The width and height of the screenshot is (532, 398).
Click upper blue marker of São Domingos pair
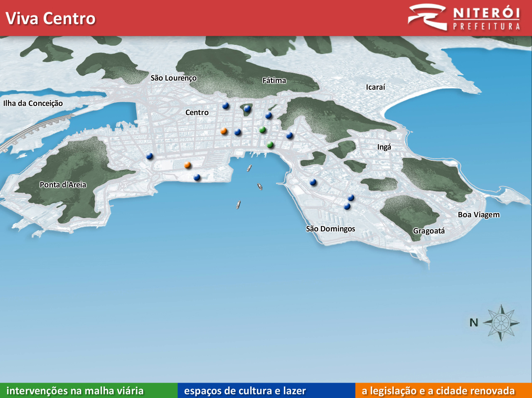pyautogui.click(x=351, y=197)
